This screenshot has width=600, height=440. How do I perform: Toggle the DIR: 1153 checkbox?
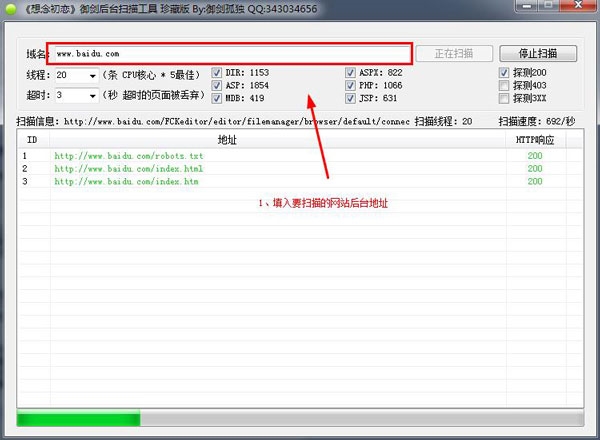click(x=217, y=73)
